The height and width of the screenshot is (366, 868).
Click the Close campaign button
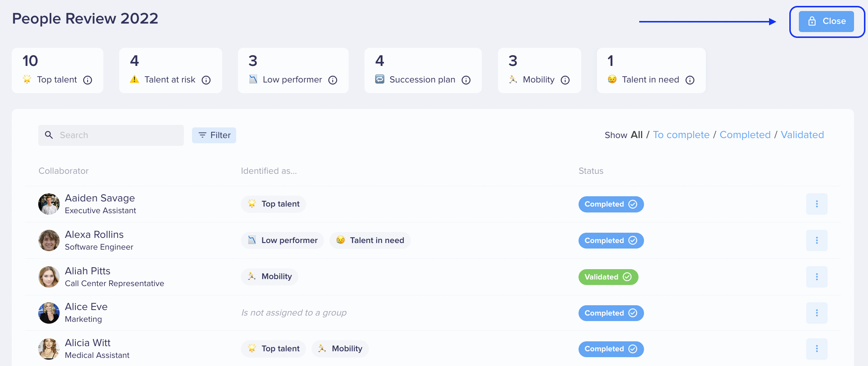point(826,21)
